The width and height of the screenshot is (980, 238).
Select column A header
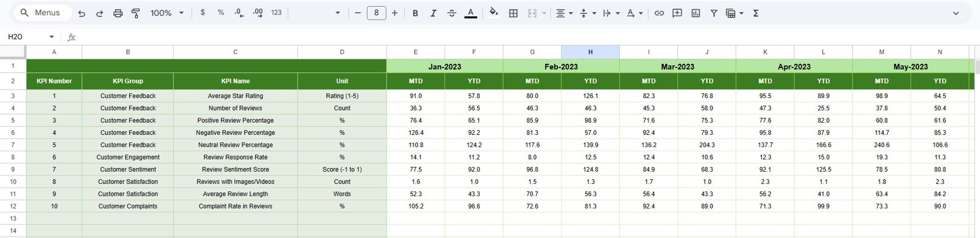pos(54,52)
